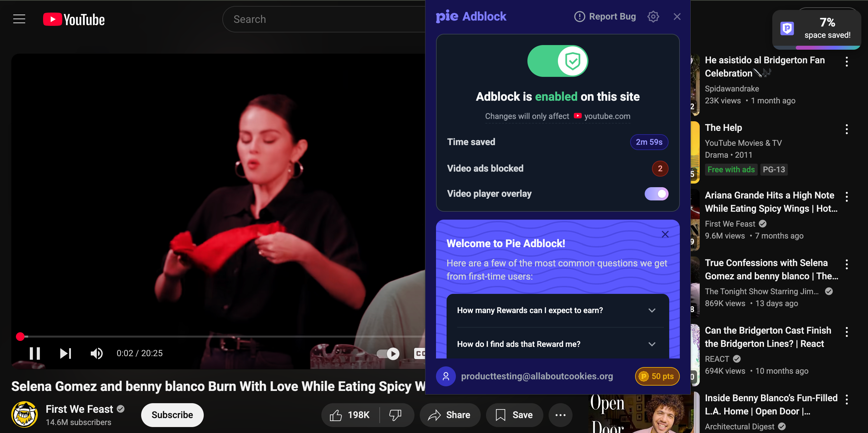Click the producttesting@allaboutcookies.org account email
This screenshot has height=433, width=868.
pos(537,376)
